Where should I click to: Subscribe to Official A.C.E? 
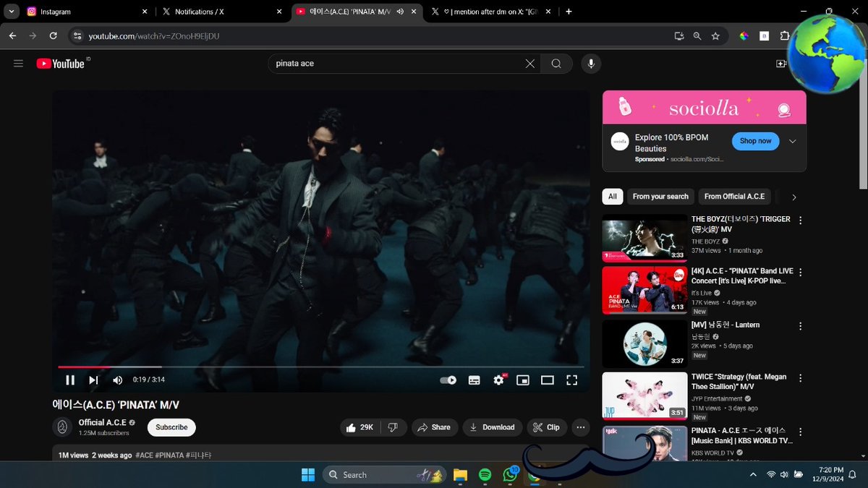pyautogui.click(x=171, y=427)
